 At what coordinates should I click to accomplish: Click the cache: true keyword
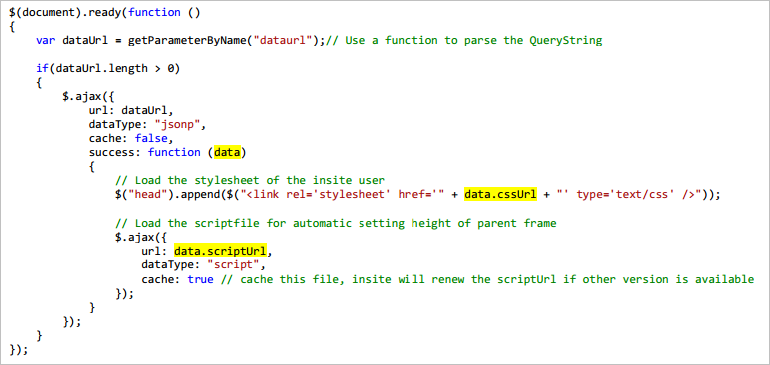[200, 280]
